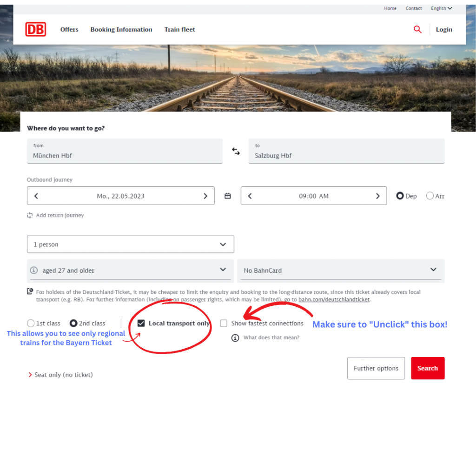The width and height of the screenshot is (476, 476).
Task: Click the München Hbf from field
Action: [x=125, y=151]
